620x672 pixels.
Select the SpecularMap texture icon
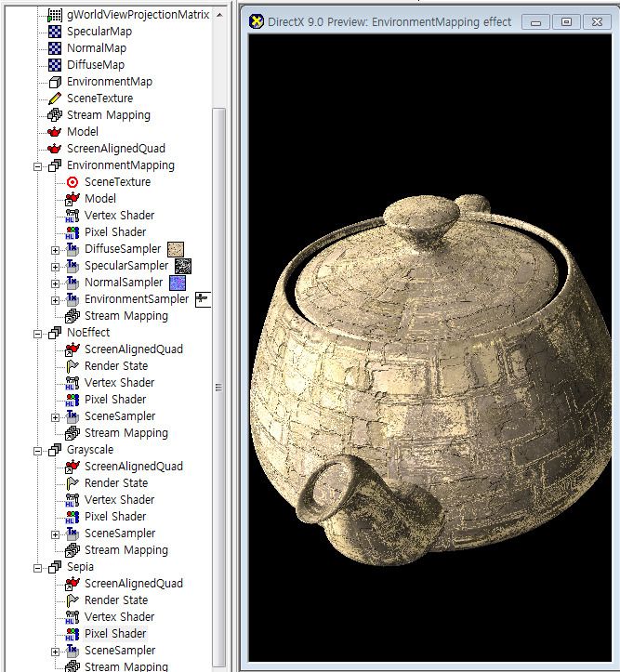coord(55,32)
